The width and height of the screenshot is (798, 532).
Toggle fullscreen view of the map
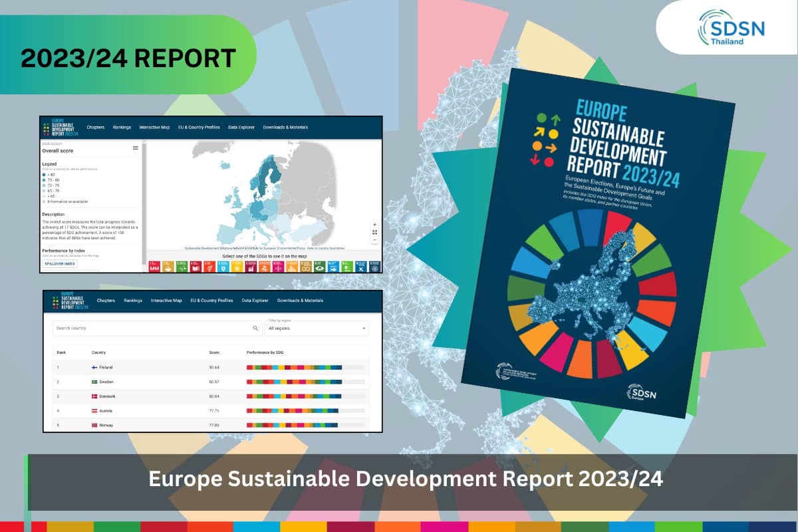coord(374,233)
